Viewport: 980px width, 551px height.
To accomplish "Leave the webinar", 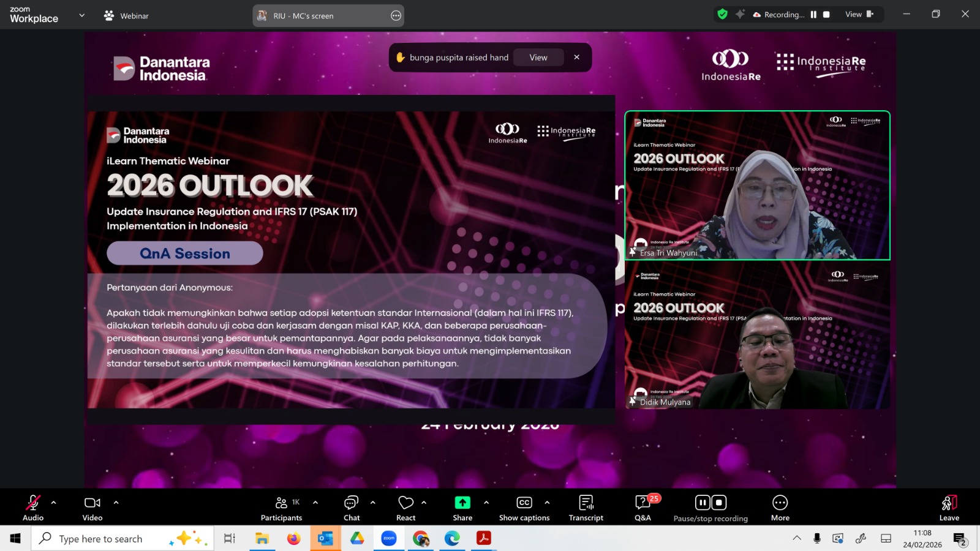I will coord(949,508).
